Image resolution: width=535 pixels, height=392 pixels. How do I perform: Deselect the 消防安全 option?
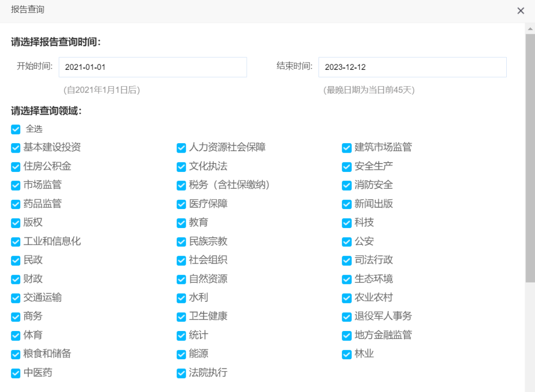[346, 185]
